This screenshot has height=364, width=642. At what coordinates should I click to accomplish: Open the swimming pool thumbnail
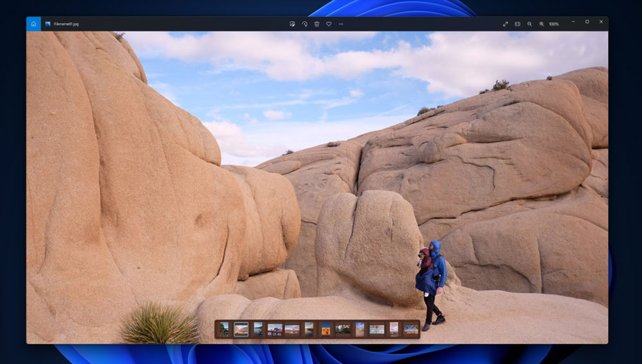377,329
